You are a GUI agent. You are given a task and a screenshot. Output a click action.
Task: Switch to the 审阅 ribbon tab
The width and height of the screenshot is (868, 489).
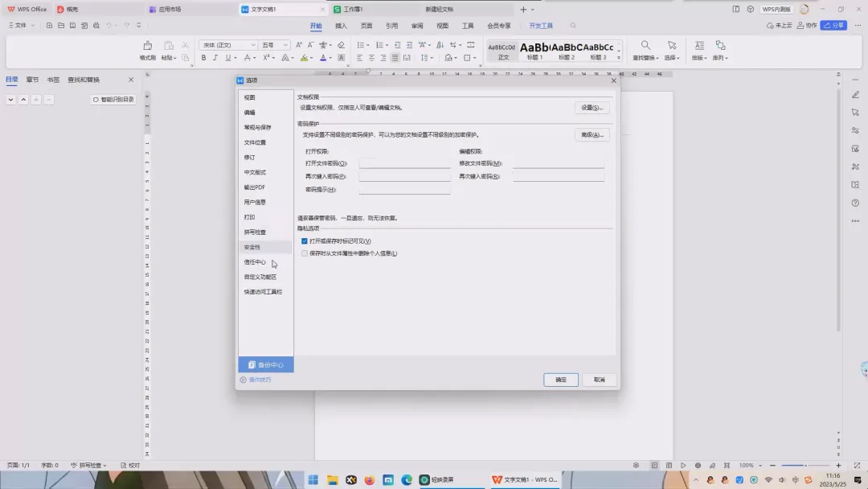pos(417,26)
